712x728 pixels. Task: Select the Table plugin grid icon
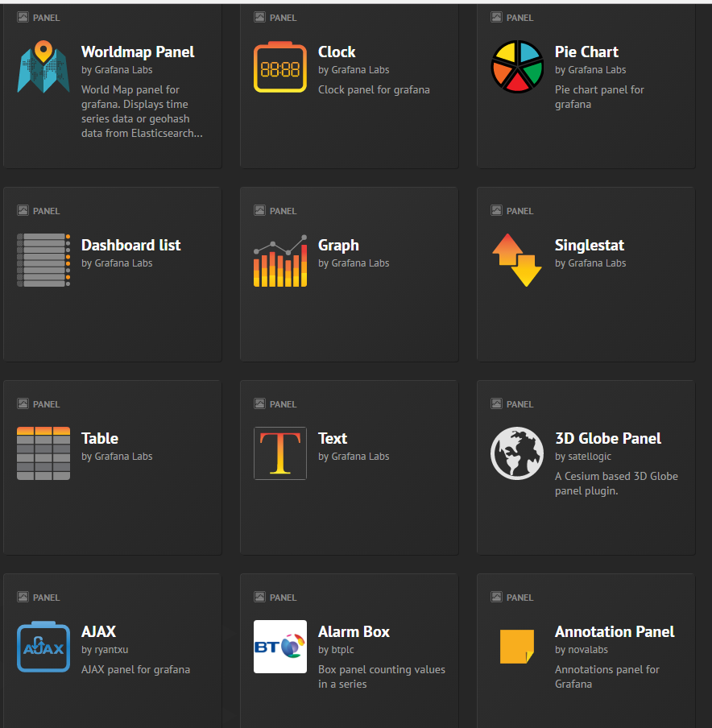[43, 453]
